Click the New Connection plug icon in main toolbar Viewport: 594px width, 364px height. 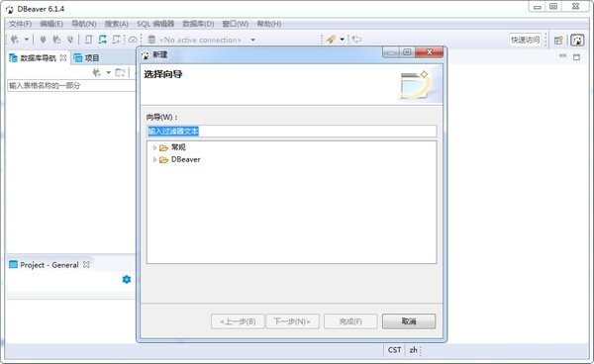tap(15, 40)
